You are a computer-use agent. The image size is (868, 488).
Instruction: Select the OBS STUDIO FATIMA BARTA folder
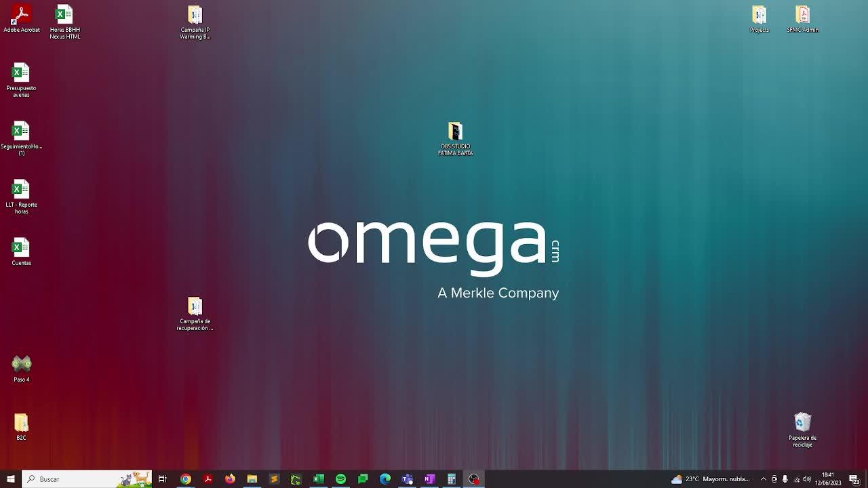[x=455, y=139]
